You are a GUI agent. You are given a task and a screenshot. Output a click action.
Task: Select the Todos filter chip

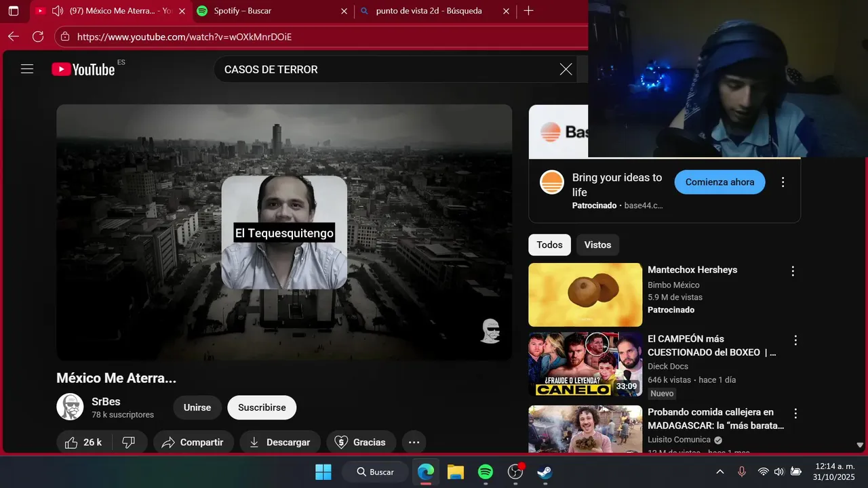[x=549, y=245]
